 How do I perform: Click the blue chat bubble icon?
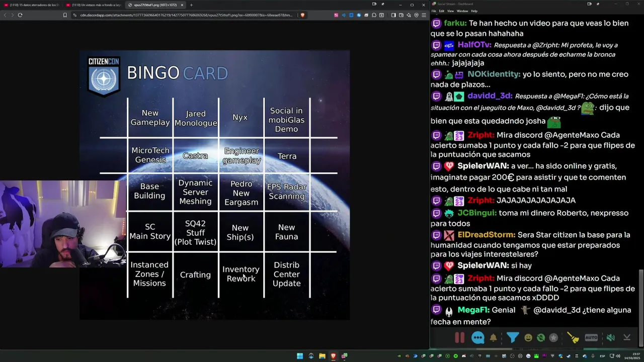(477, 338)
